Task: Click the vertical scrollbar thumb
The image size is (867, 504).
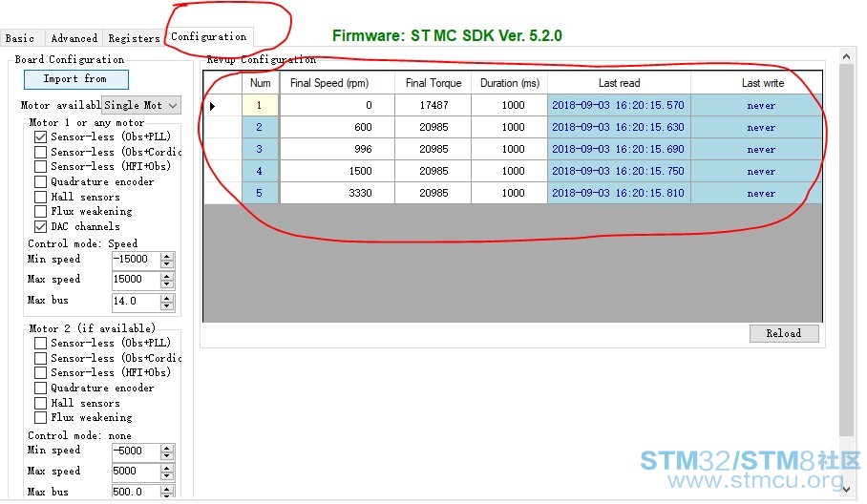Action: (846, 250)
